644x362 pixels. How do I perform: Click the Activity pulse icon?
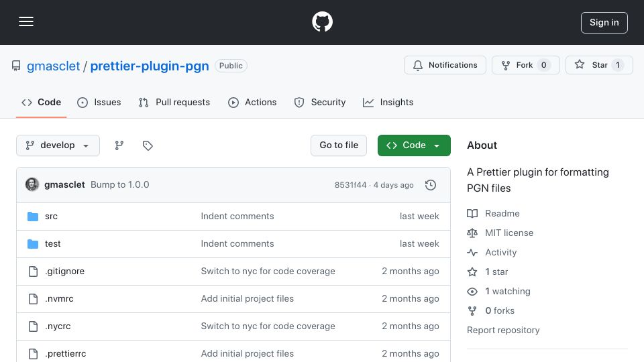click(x=472, y=253)
